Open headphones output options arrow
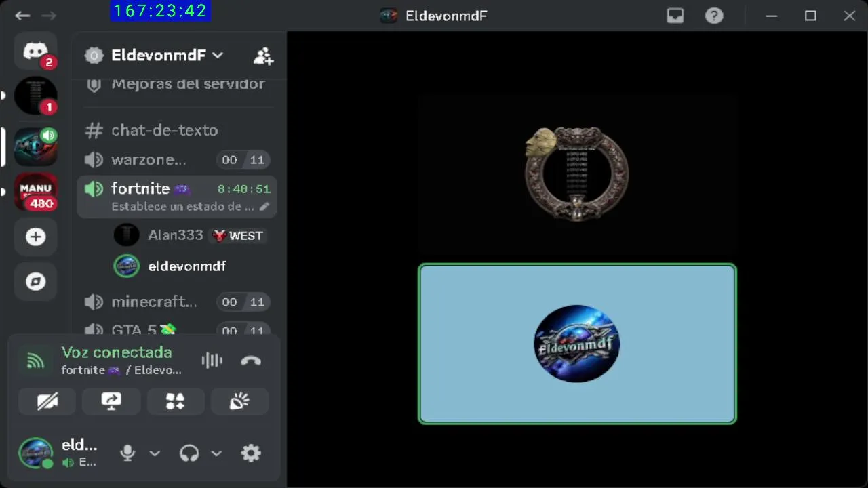868x488 pixels. coord(216,453)
